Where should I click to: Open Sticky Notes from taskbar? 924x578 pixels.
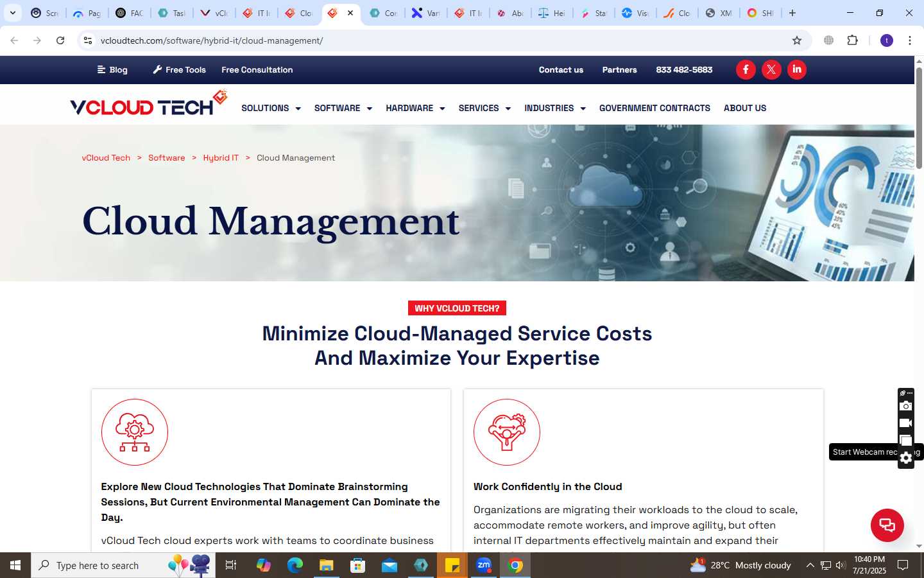(452, 565)
